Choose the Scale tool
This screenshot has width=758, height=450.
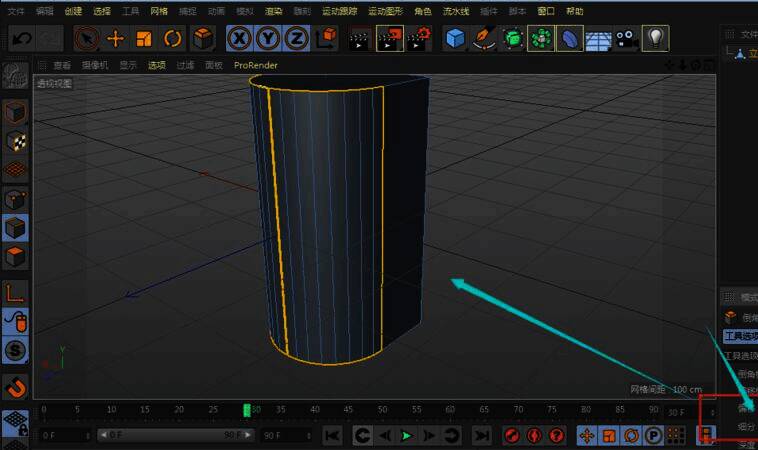click(x=144, y=39)
